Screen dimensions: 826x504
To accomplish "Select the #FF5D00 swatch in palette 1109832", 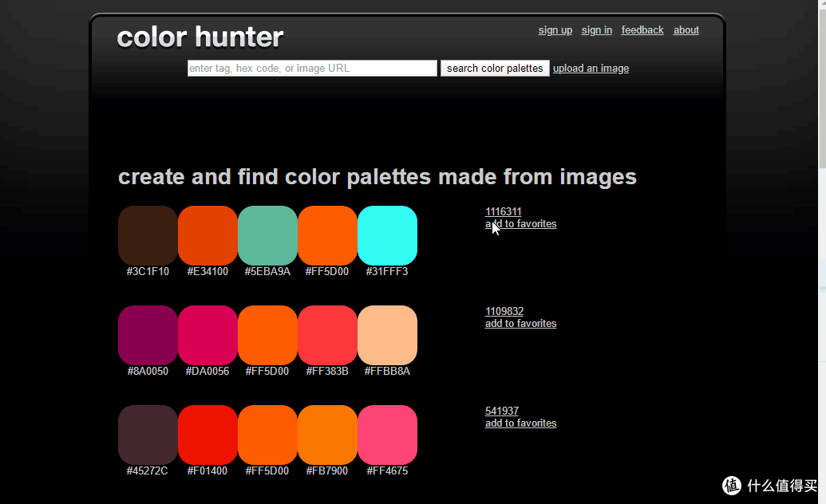I will coord(267,335).
